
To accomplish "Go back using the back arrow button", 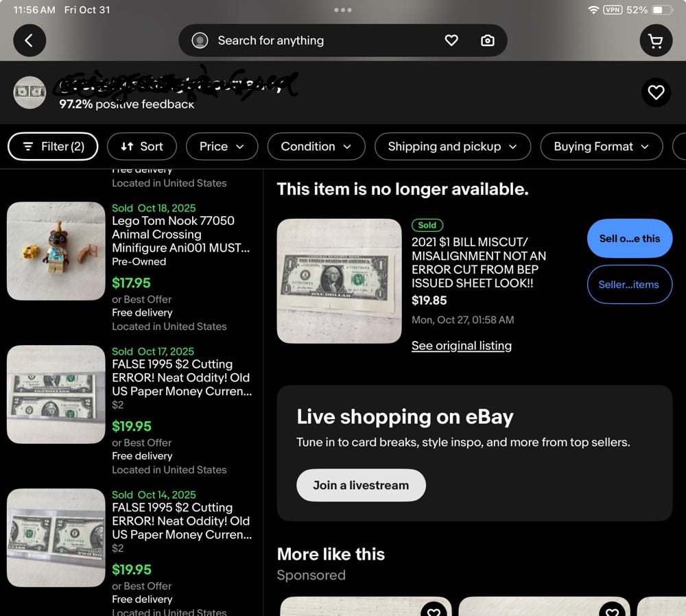I will click(29, 40).
